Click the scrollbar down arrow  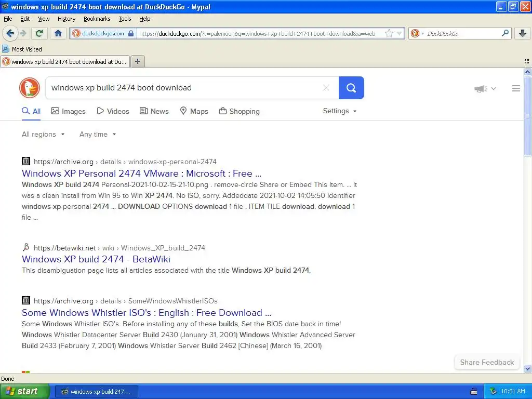point(527,369)
